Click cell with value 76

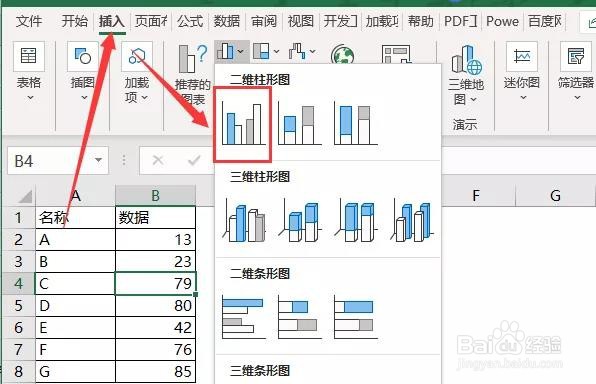click(x=155, y=350)
